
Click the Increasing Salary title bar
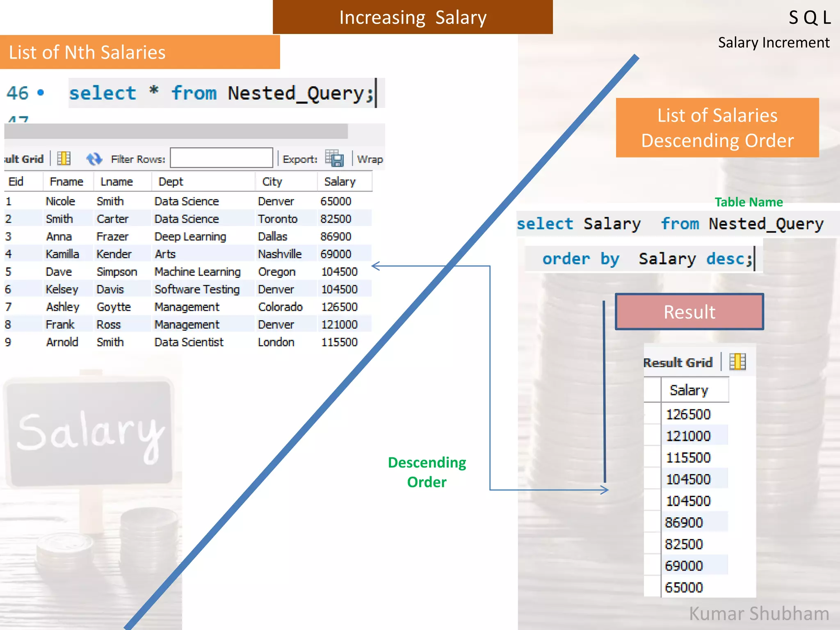coord(413,17)
